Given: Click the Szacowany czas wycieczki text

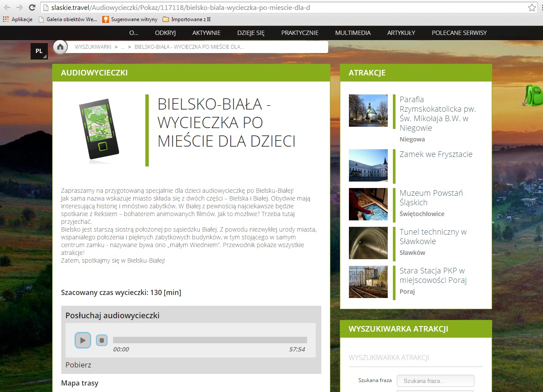Looking at the screenshot, I should 121,292.
